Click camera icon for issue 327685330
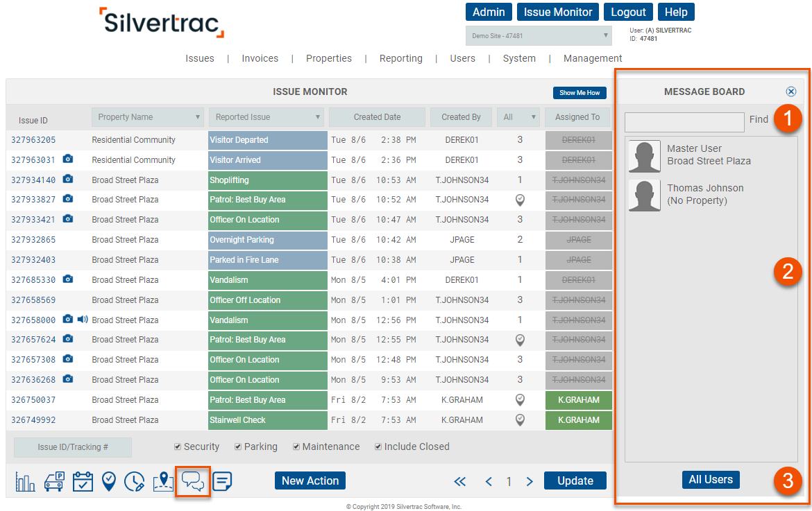 (x=68, y=279)
